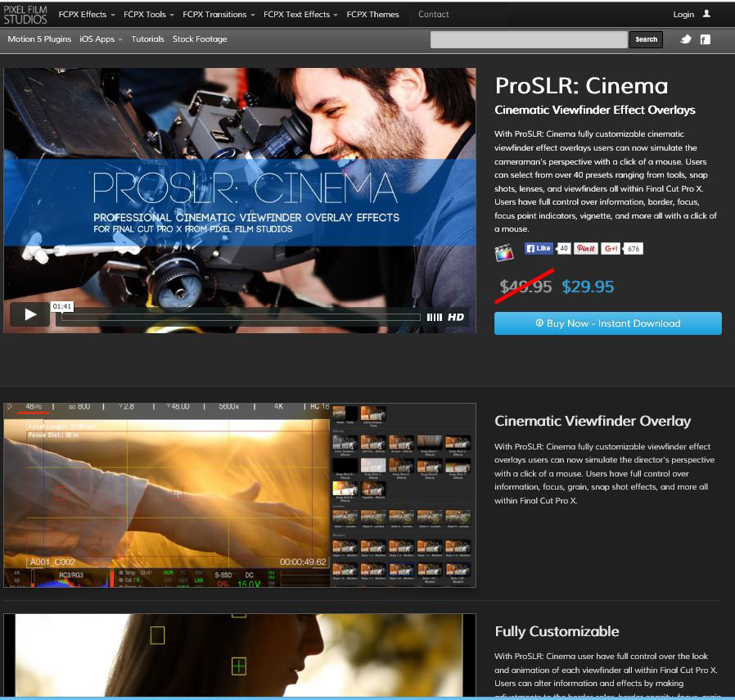The height and width of the screenshot is (700, 735).
Task: Click the Pixel Film Studios logo
Action: pos(26,14)
